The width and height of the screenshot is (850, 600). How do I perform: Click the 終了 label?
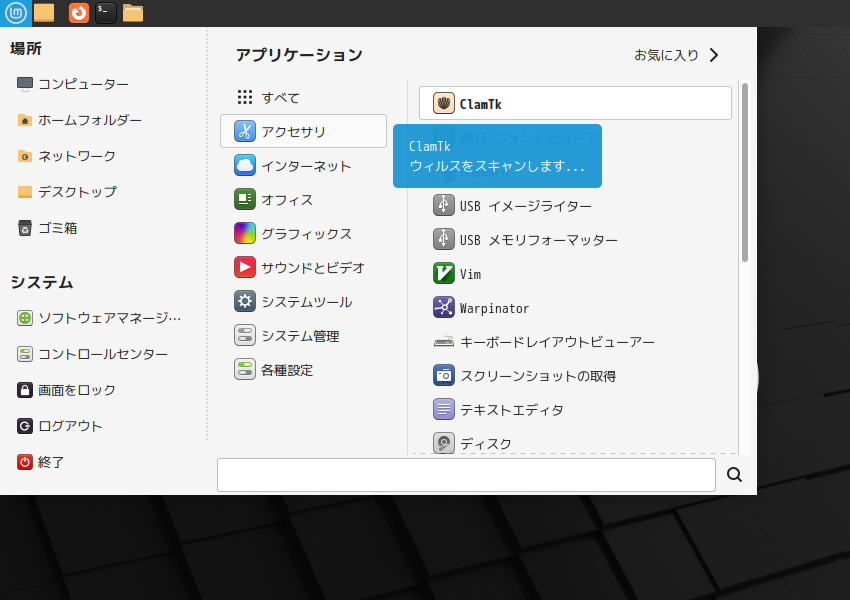(51, 462)
